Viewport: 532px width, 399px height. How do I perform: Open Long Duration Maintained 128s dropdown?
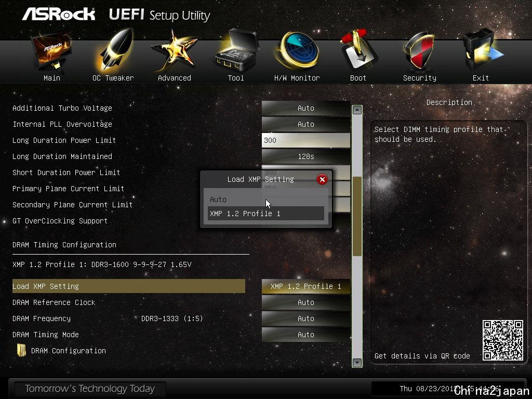305,156
